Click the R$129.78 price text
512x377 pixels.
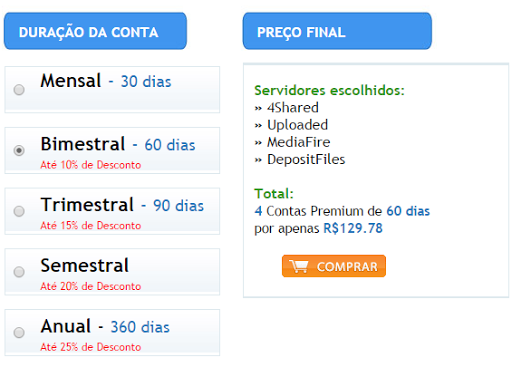click(x=353, y=228)
